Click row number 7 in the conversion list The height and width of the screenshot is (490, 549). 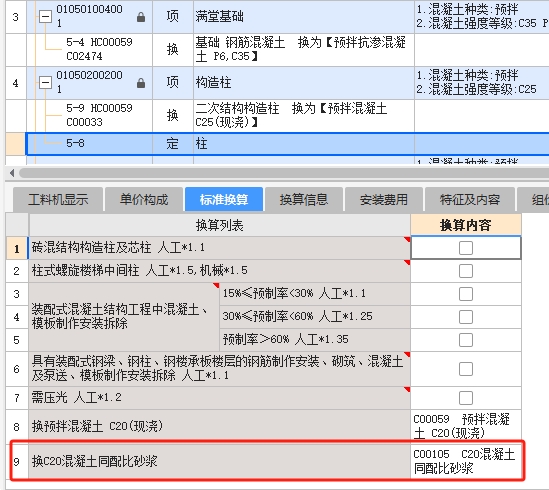(x=17, y=398)
